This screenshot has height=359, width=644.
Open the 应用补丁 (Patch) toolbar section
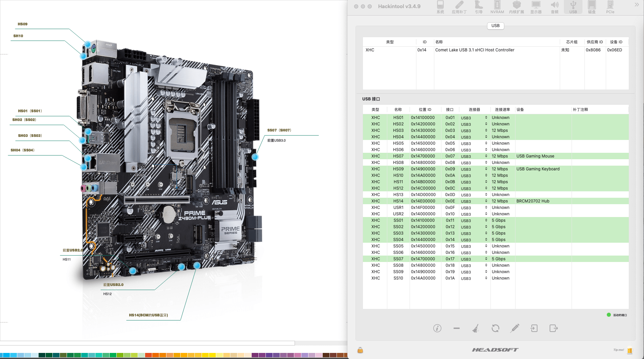click(x=459, y=7)
